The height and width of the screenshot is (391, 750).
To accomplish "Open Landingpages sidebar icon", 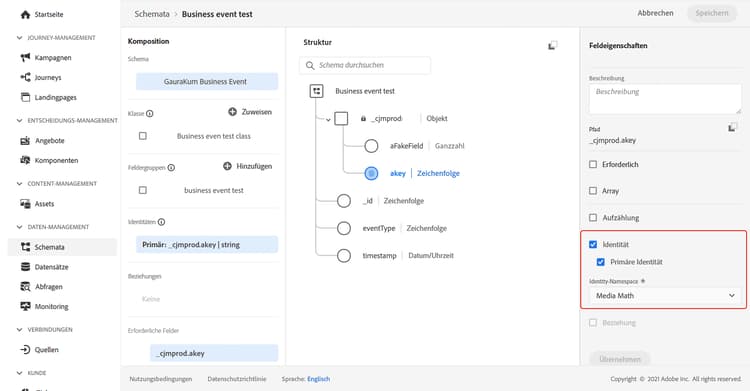I will tap(25, 97).
